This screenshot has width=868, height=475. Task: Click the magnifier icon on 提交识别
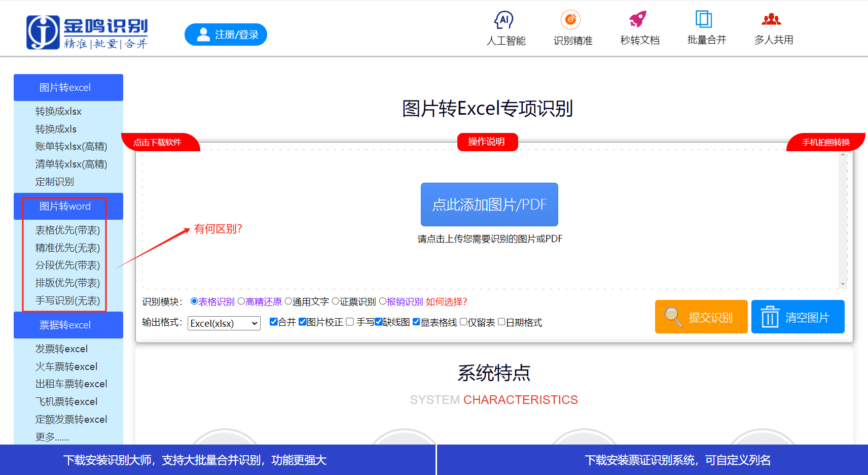point(673,317)
